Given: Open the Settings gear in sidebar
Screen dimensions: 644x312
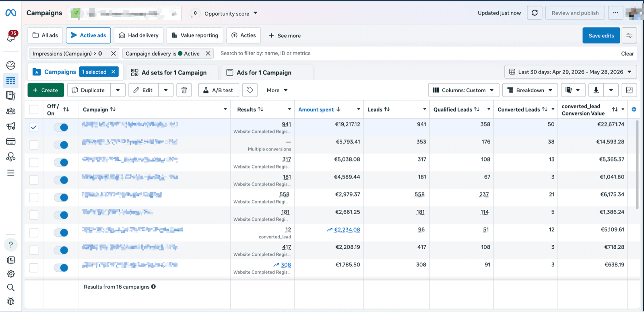Looking at the screenshot, I should coord(11,274).
